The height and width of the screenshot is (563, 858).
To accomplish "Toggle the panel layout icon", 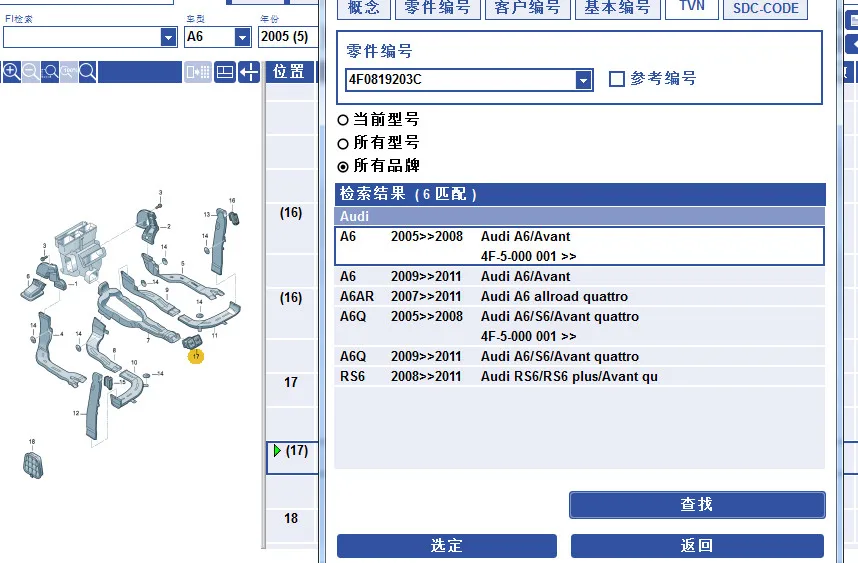I will [225, 72].
